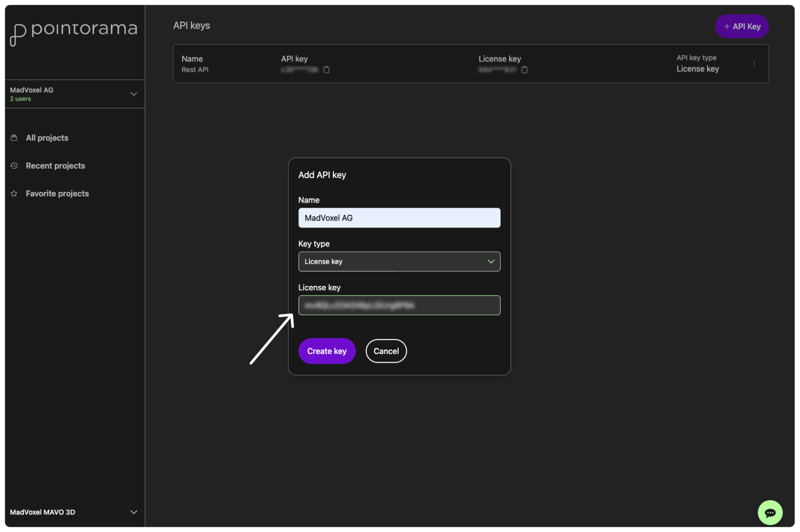Click the clock icon beside Recent projects
This screenshot has width=800, height=532.
click(14, 166)
